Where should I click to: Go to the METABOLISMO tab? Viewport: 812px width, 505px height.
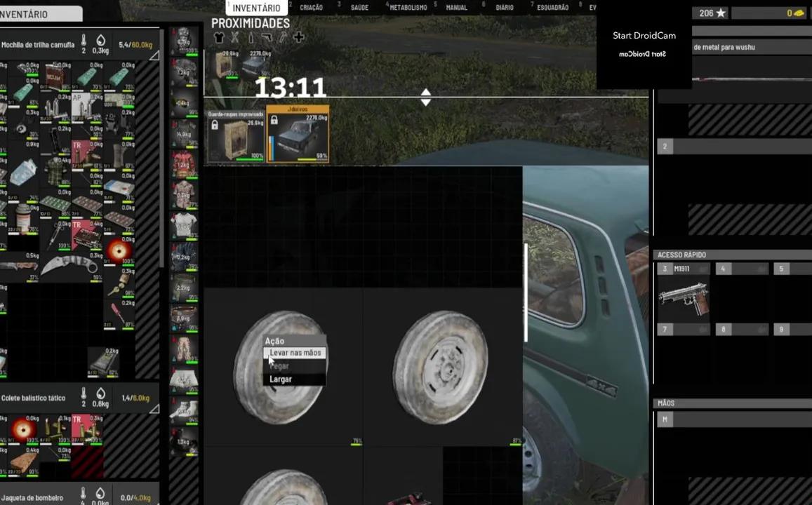pos(408,7)
